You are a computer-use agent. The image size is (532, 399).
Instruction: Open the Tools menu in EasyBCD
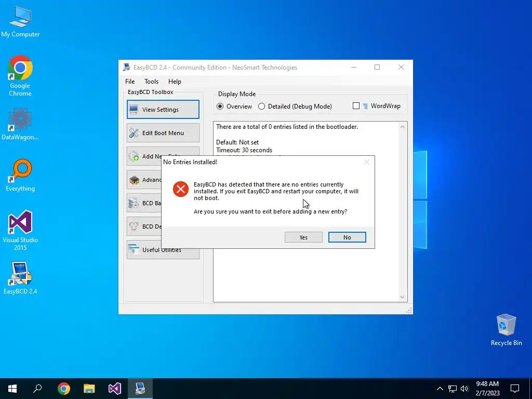(151, 82)
